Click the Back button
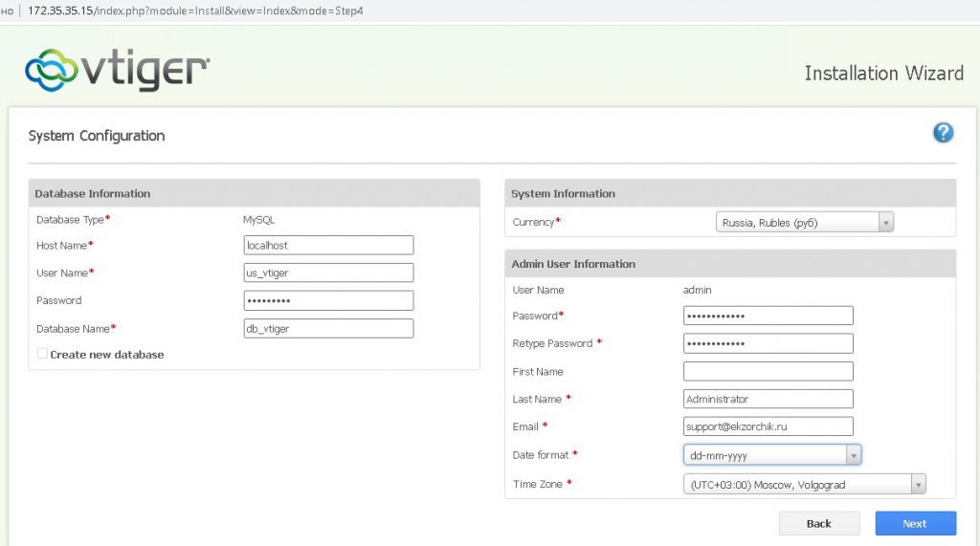Viewport: 980px width, 546px height. click(x=818, y=523)
